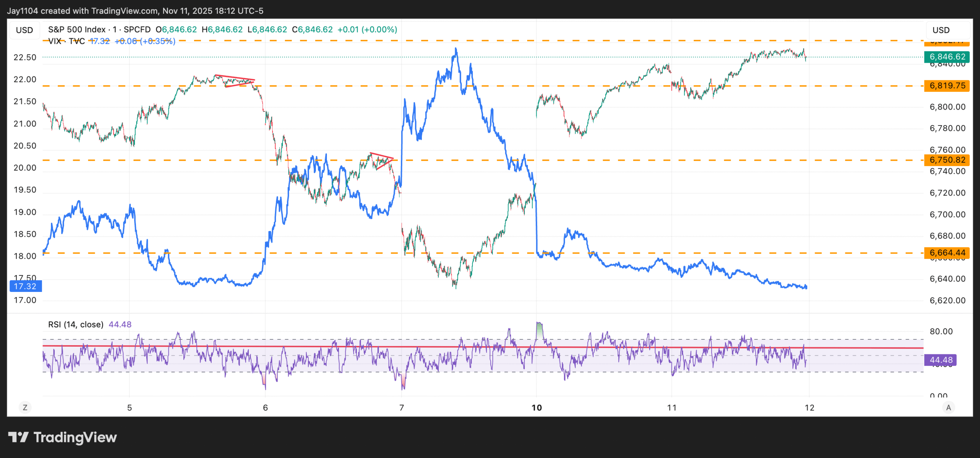Click the green 6,846.62 current price label
The height and width of the screenshot is (458, 980).
(947, 57)
